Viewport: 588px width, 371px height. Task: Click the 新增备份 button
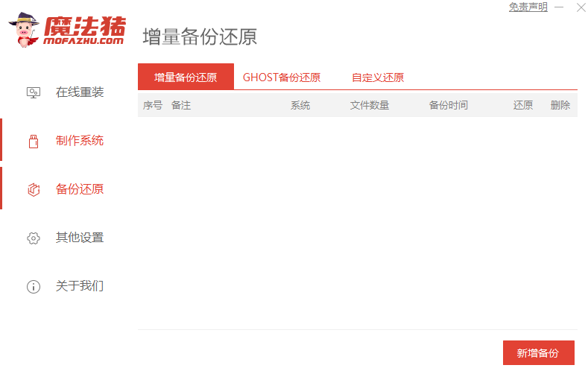(x=539, y=352)
